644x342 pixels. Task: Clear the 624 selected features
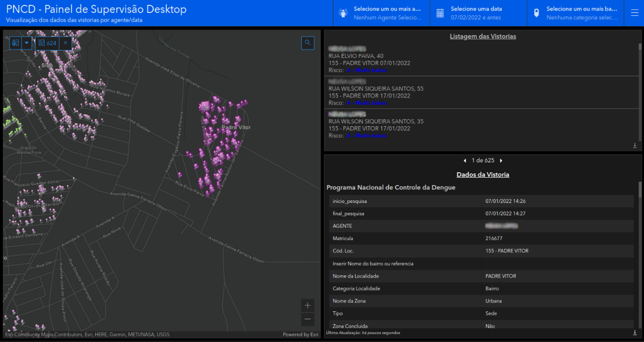pos(65,43)
